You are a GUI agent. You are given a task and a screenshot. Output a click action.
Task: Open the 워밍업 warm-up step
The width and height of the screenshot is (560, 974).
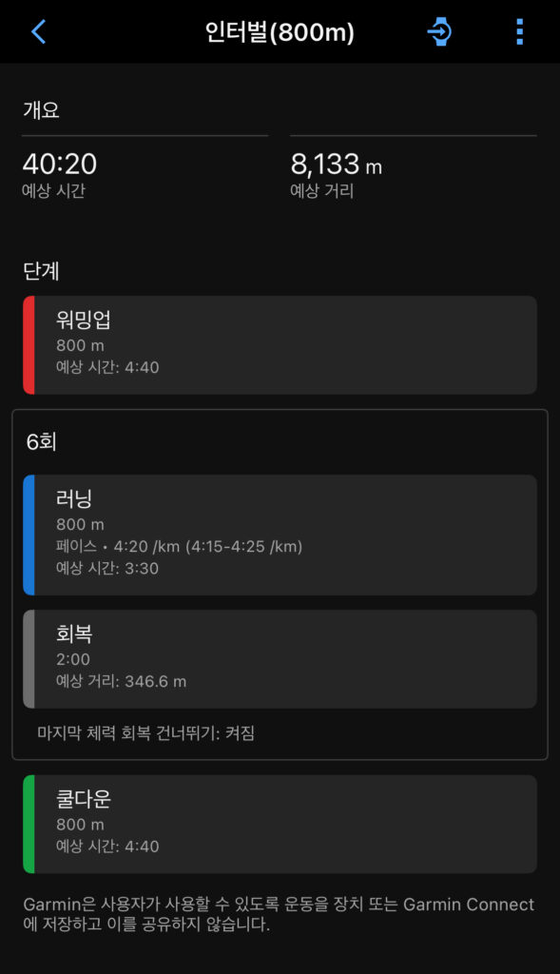[x=280, y=344]
